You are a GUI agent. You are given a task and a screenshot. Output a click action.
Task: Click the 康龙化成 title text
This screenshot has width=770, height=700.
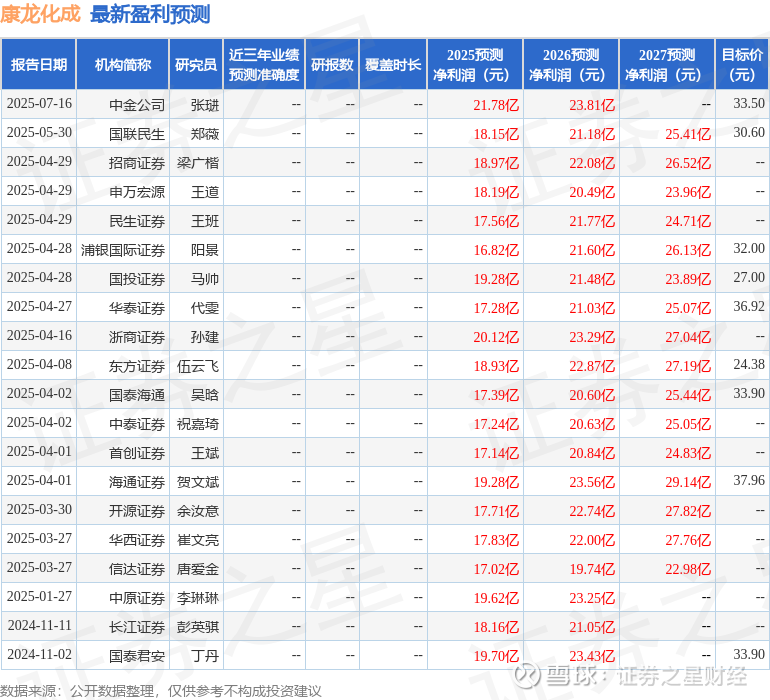(40, 14)
